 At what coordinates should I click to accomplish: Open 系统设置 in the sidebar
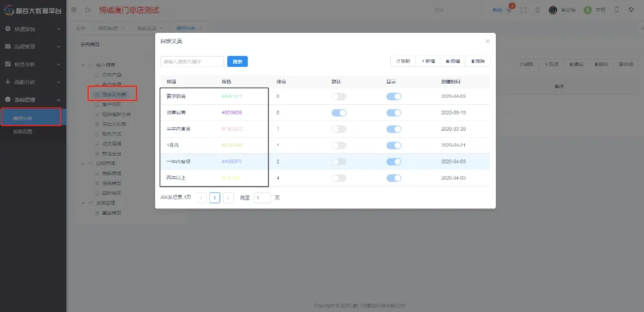[23, 131]
